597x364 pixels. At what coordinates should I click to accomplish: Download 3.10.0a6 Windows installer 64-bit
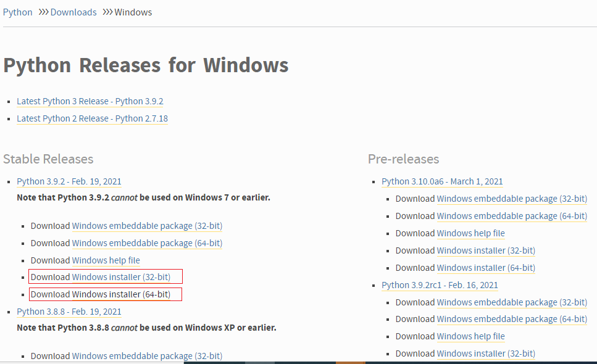[485, 267]
